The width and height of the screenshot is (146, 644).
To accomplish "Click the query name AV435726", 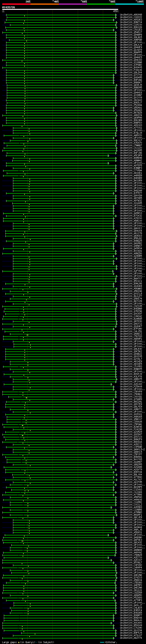I will pyautogui.click(x=8, y=8).
